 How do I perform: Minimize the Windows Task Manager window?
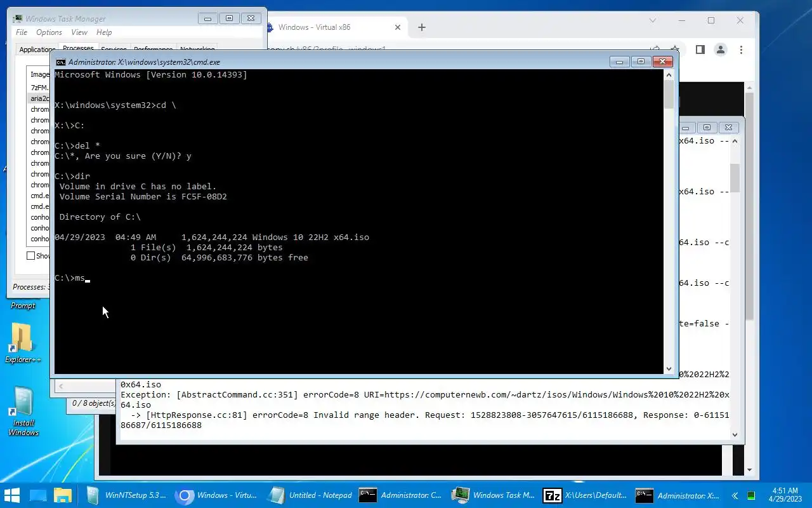pyautogui.click(x=207, y=18)
